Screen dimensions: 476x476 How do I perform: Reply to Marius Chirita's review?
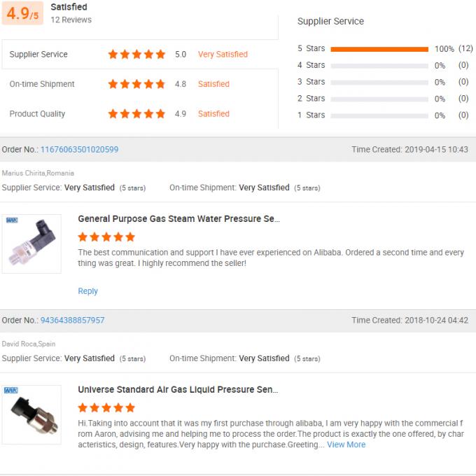(x=87, y=291)
